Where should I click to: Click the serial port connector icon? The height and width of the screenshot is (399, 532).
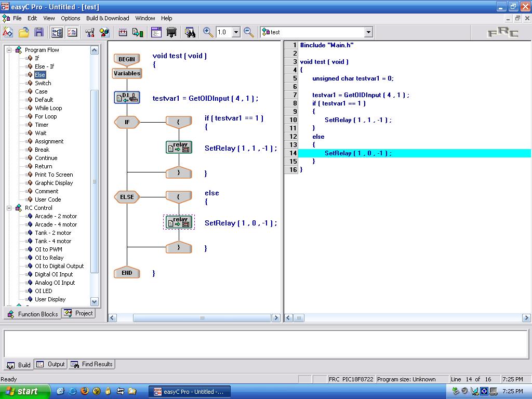(171, 32)
